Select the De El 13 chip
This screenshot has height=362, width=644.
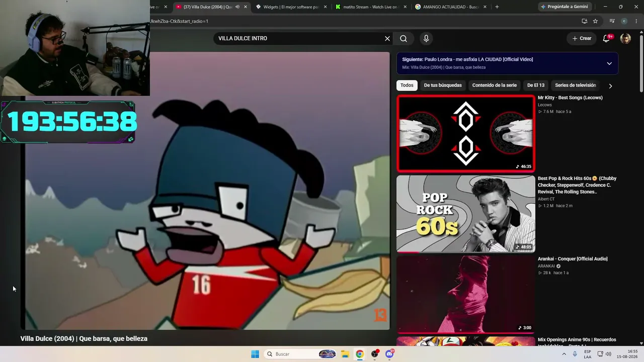point(536,85)
